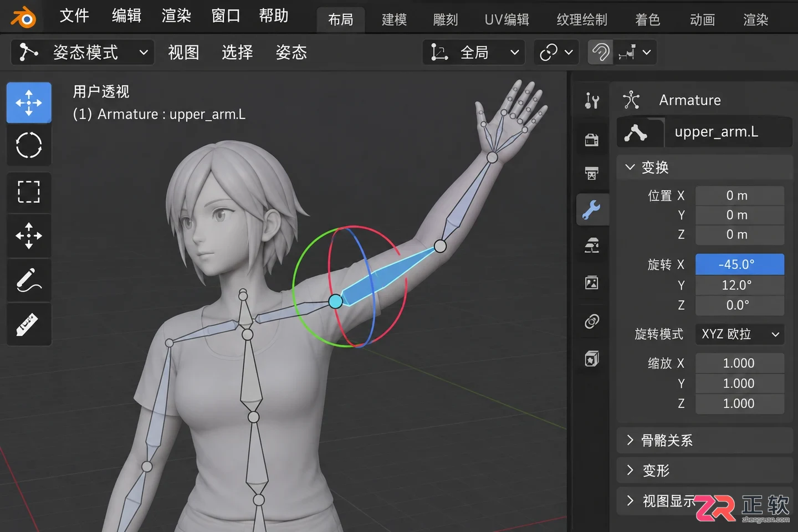Click the 缩放 X 1.000 field
Viewport: 798px width, 532px height.
click(740, 364)
